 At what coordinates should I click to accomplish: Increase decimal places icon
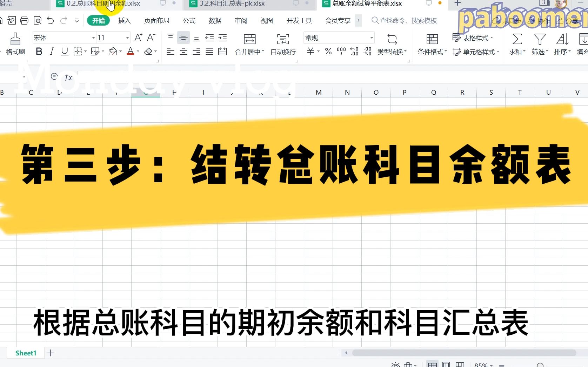pyautogui.click(x=354, y=52)
